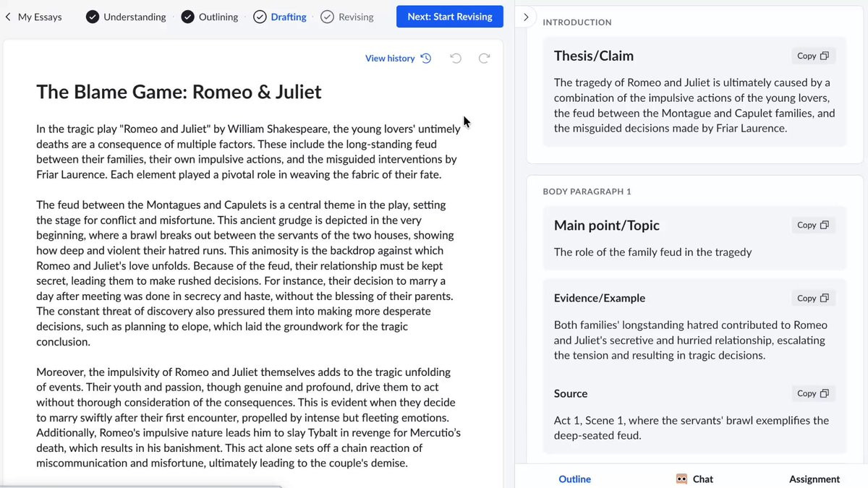Open the View history link
Viewport: 868px width, 488px height.
(390, 59)
